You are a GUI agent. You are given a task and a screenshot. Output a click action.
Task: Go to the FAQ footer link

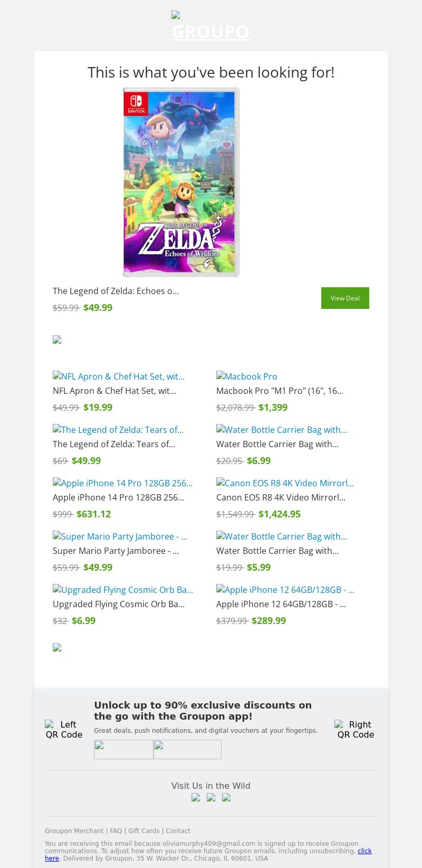click(x=116, y=831)
